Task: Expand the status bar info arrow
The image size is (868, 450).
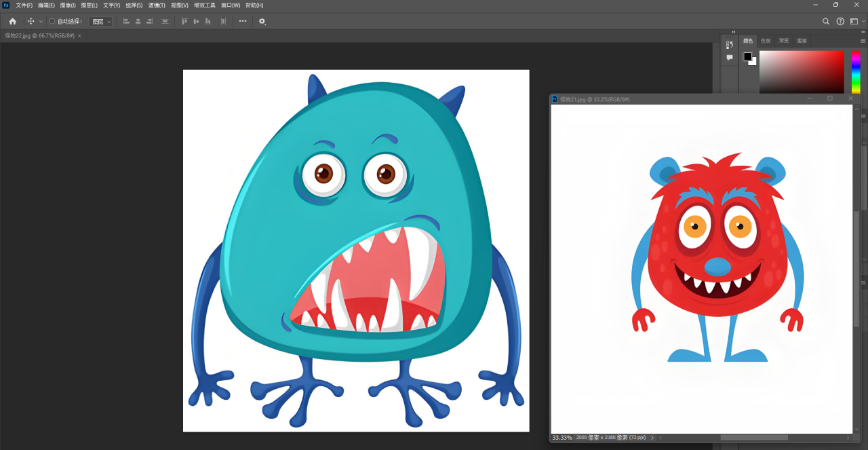Action: (x=652, y=438)
